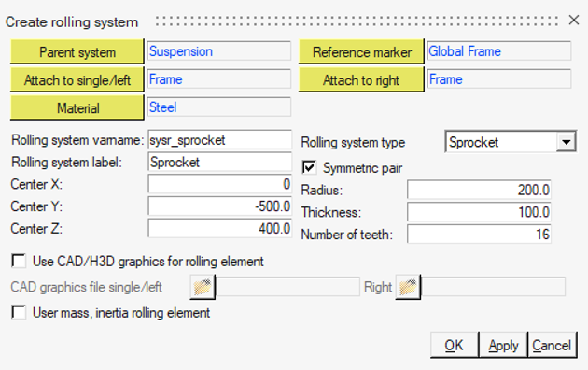Confirm with the OK button

tap(455, 345)
